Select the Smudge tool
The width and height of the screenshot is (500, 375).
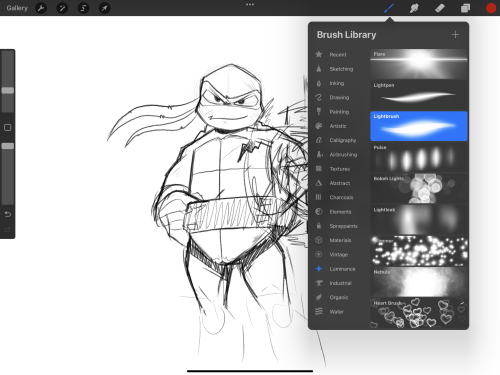click(x=414, y=8)
